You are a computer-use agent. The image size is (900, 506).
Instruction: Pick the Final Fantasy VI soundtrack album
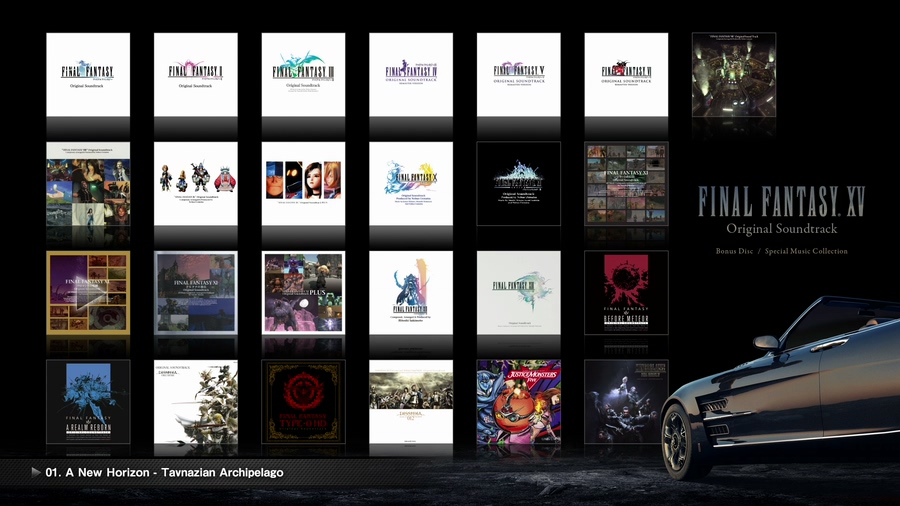(x=626, y=75)
